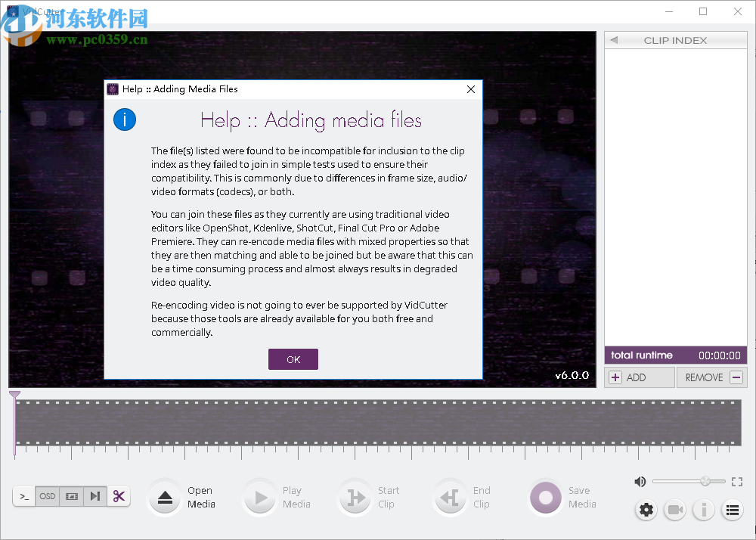Screen dimensions: 756x540
Task: Click the filmstrip timeline track
Action: [377, 422]
